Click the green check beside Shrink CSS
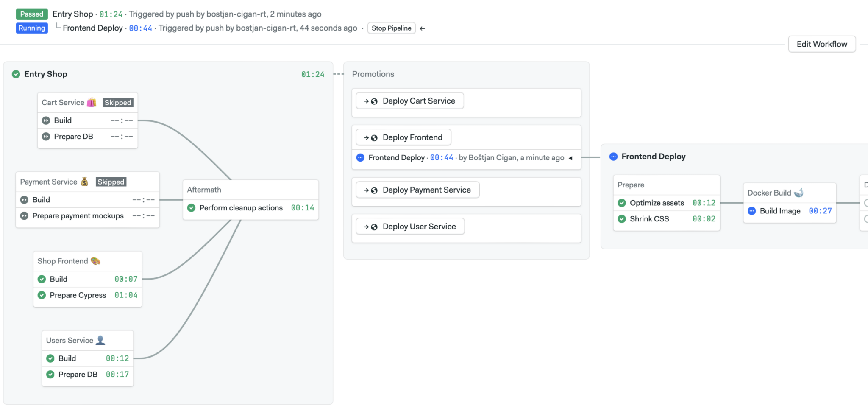The image size is (868, 414). (622, 219)
